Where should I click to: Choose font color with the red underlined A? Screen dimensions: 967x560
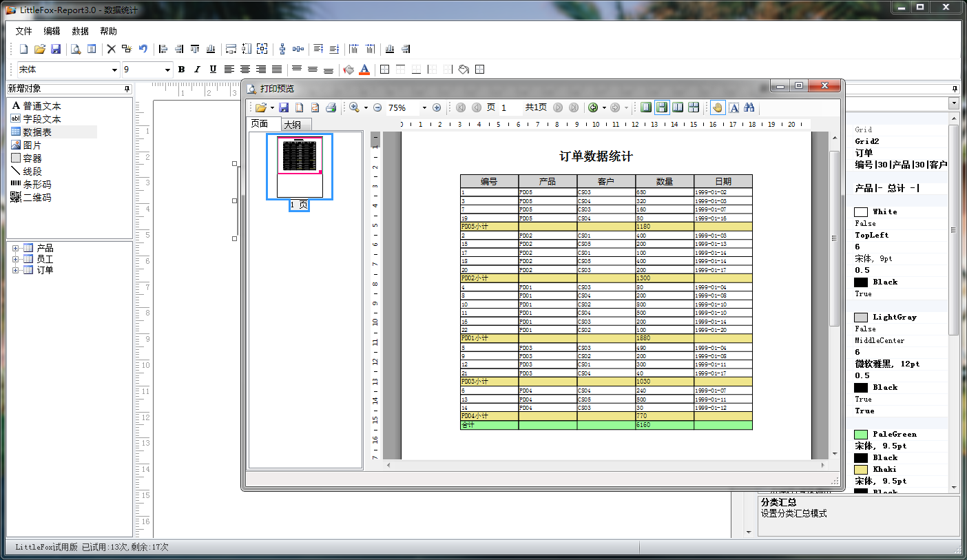[364, 69]
